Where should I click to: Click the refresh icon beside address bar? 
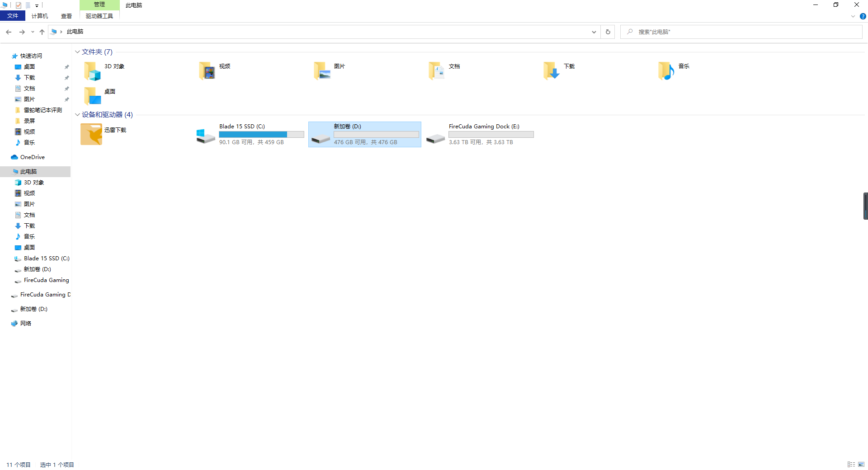[x=608, y=32]
